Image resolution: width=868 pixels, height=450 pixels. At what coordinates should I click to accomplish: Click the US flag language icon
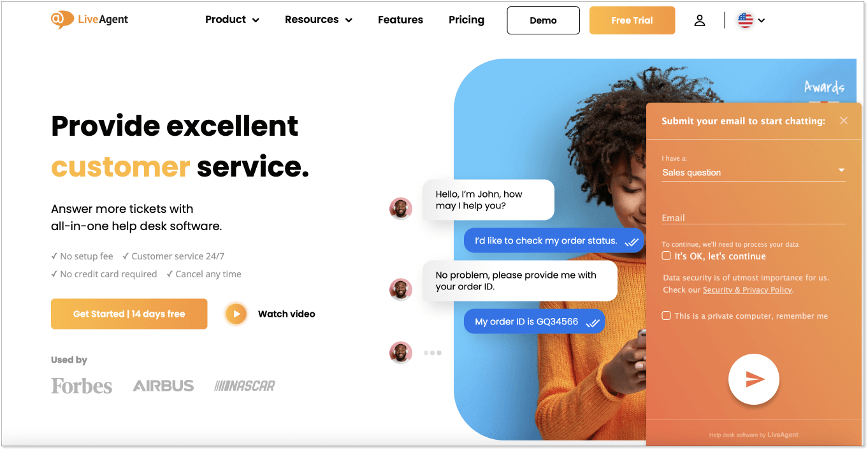tap(745, 20)
